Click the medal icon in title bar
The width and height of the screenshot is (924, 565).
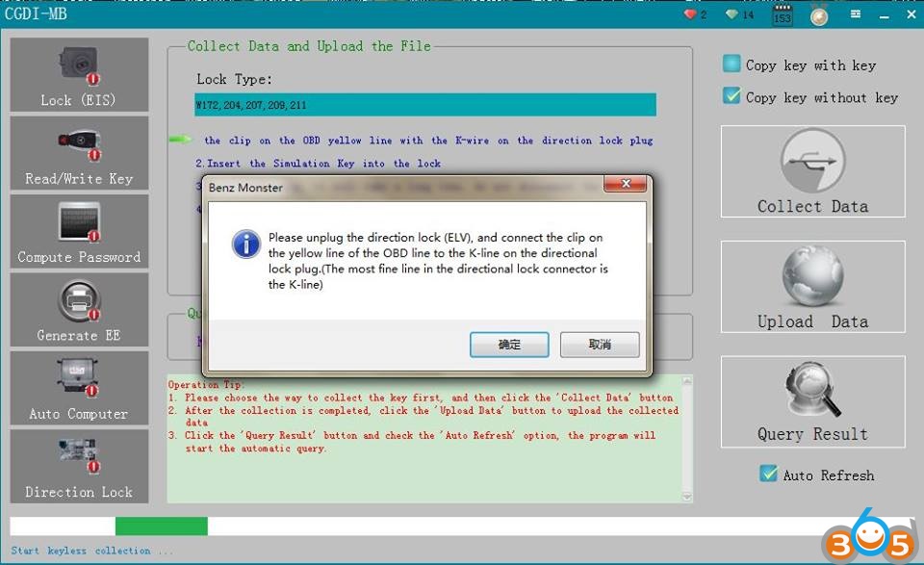[x=819, y=15]
